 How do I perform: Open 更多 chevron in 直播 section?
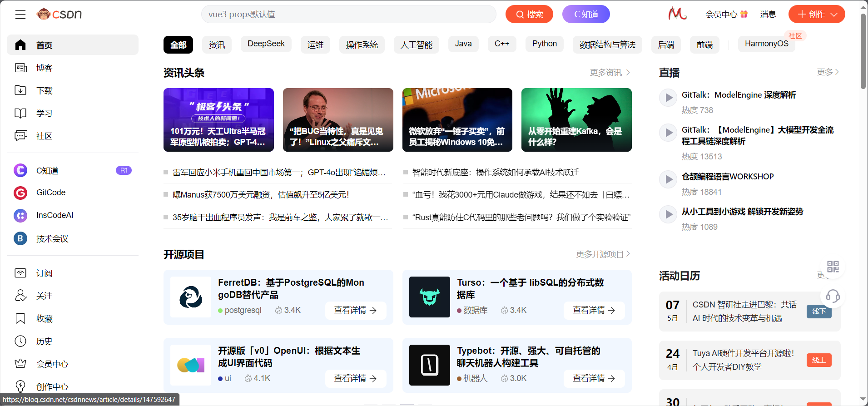pyautogui.click(x=828, y=72)
